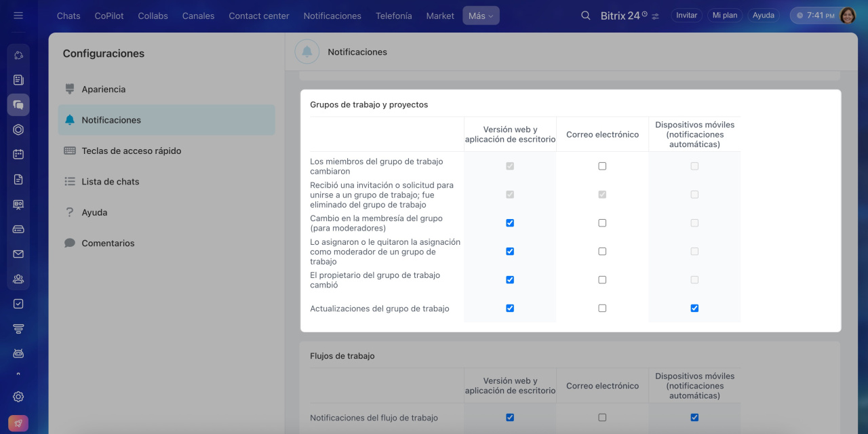Expand the collapsed sidebar section using the small chevron

[x=18, y=374]
